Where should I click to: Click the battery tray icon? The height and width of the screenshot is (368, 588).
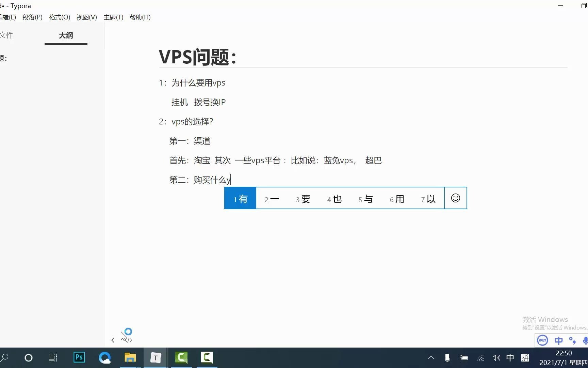point(463,358)
